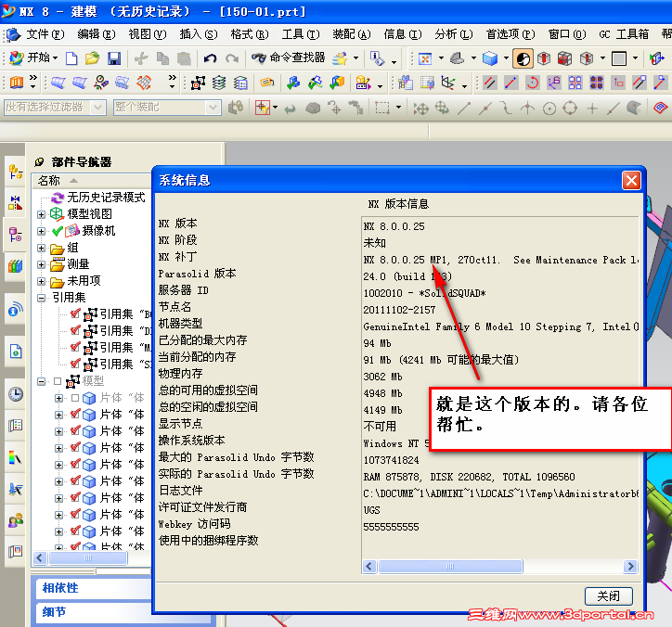The image size is (672, 627).
Task: Expand the 未用项 folder node
Action: click(41, 281)
